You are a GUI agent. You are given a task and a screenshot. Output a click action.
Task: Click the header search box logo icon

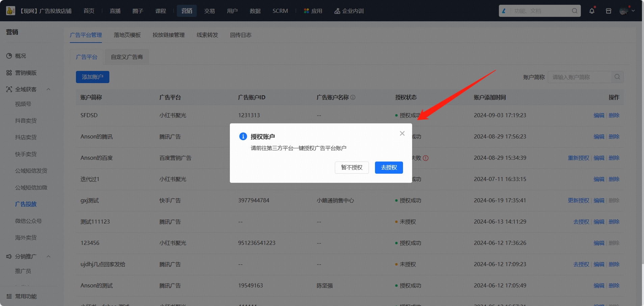pyautogui.click(x=504, y=11)
